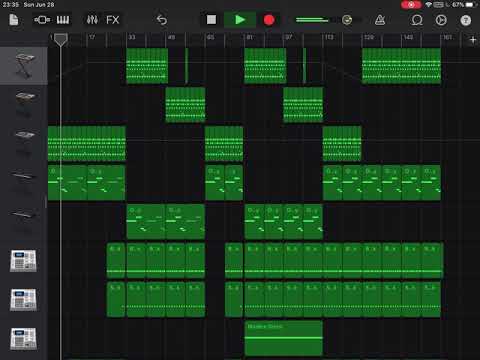This screenshot has height=360, width=480.
Task: Select bottom track region at bar 81
Action: click(x=283, y=338)
